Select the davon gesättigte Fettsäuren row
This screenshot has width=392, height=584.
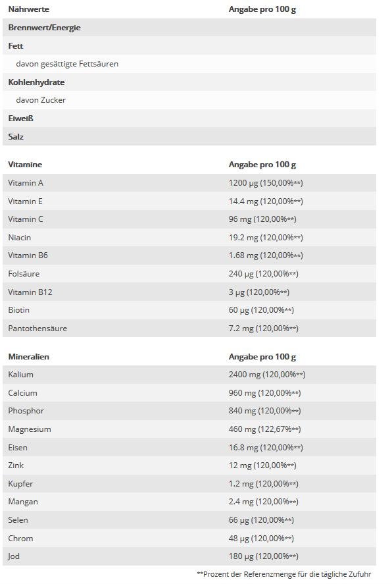point(189,64)
